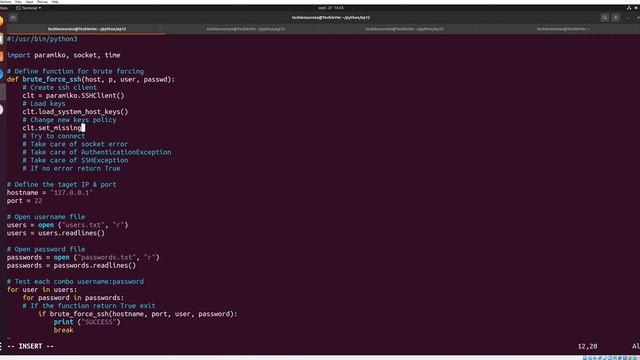
Task: Click the '12,20' cursor position indicator
Action: pos(587,347)
